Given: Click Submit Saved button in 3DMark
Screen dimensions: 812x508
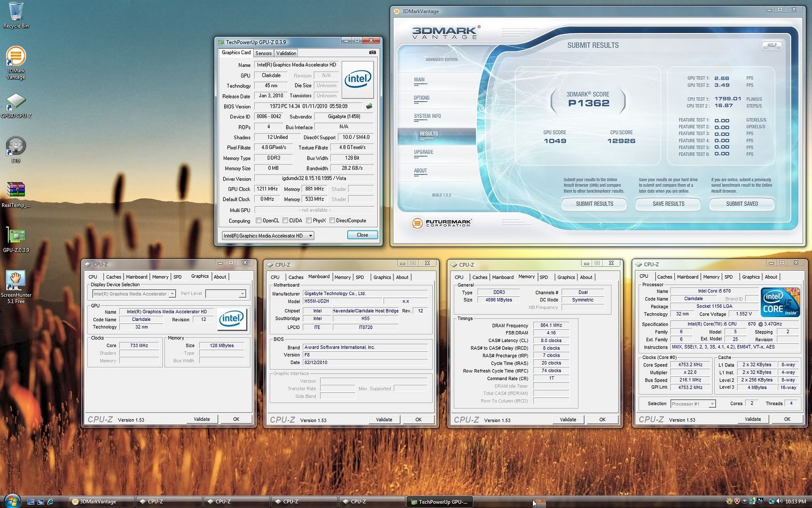Looking at the screenshot, I should click(x=742, y=204).
